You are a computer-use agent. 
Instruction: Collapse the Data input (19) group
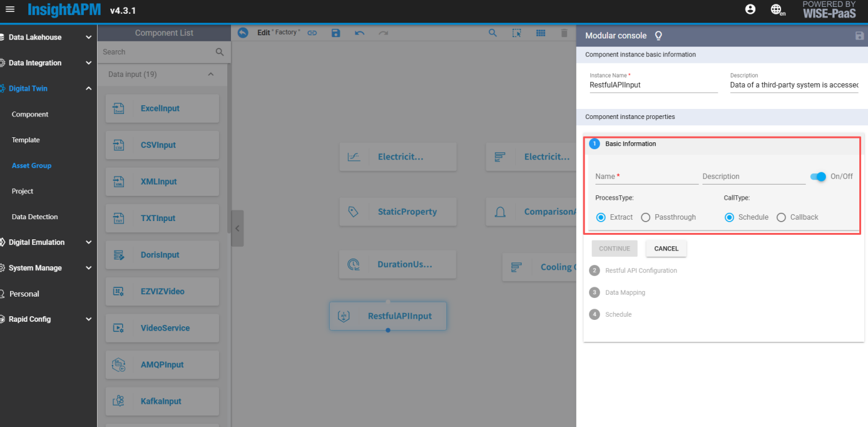click(x=211, y=74)
